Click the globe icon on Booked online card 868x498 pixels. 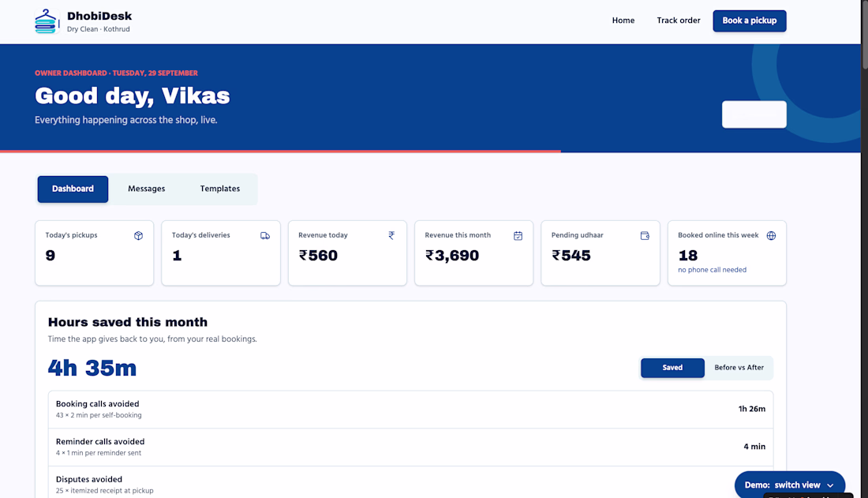coord(771,236)
